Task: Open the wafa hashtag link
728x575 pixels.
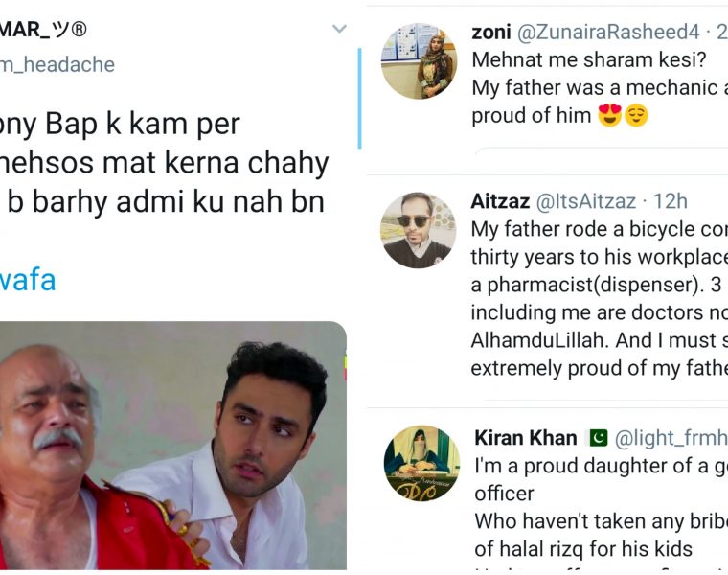Action: 29,280
